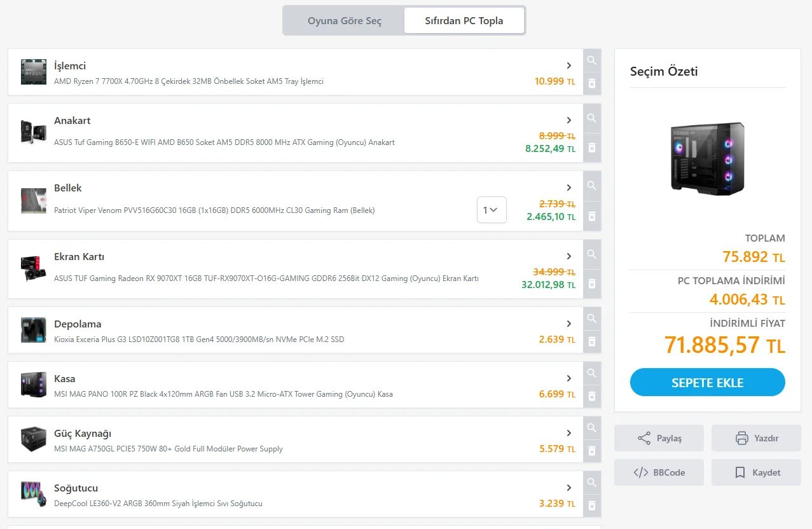Remove the Güç Kaynağı item with trash icon
The image size is (812, 529).
tap(592, 451)
